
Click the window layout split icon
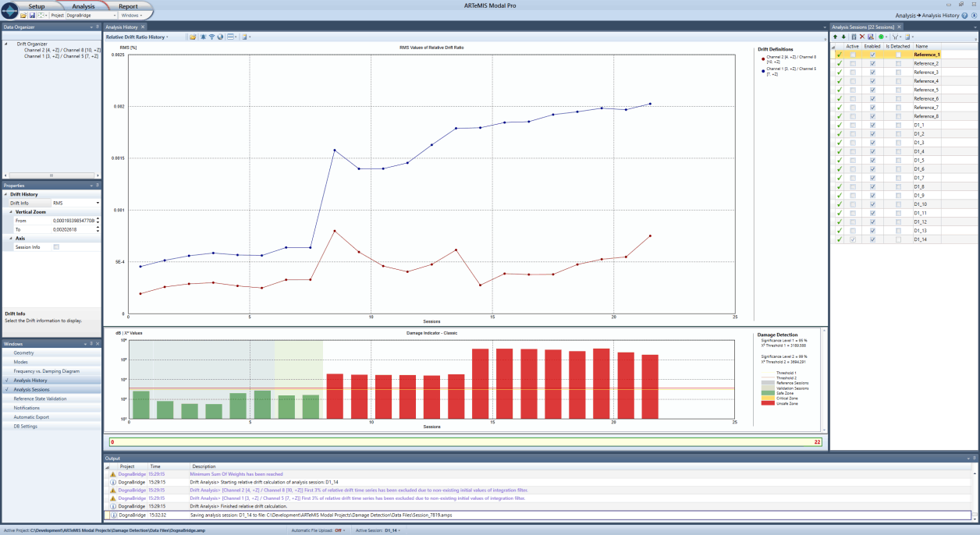(231, 37)
